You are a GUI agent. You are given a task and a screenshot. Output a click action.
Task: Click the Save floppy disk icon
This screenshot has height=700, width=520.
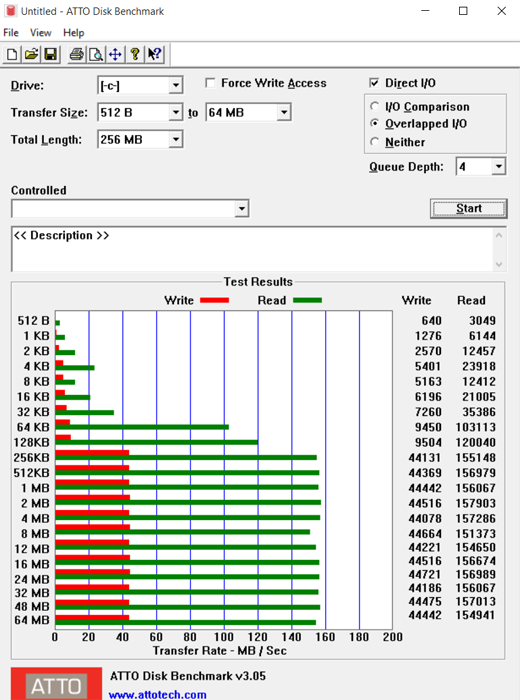click(51, 54)
